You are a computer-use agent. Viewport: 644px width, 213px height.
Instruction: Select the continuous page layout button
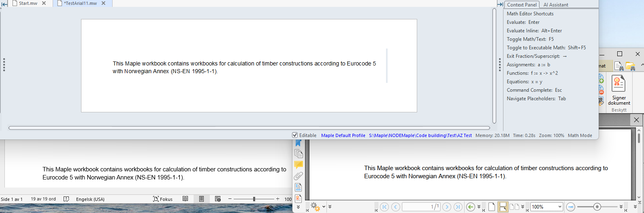[x=503, y=207]
